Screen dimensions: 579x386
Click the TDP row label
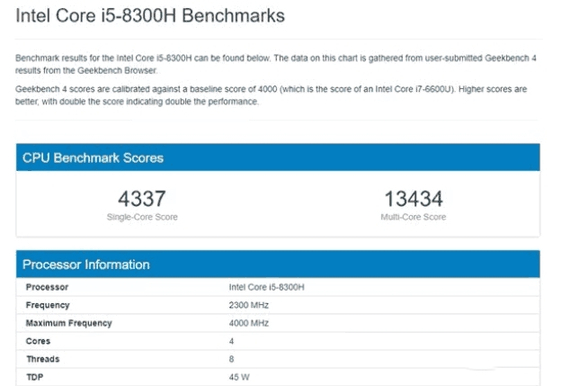coord(35,377)
